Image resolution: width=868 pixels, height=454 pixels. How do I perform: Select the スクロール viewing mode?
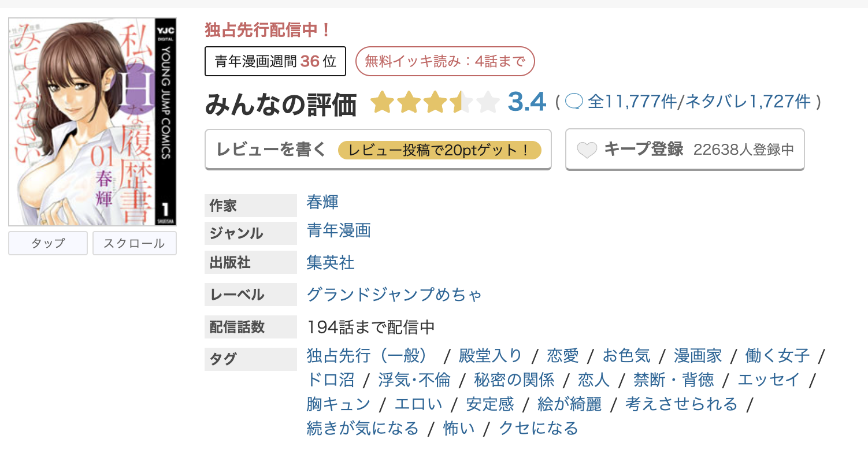coord(134,243)
